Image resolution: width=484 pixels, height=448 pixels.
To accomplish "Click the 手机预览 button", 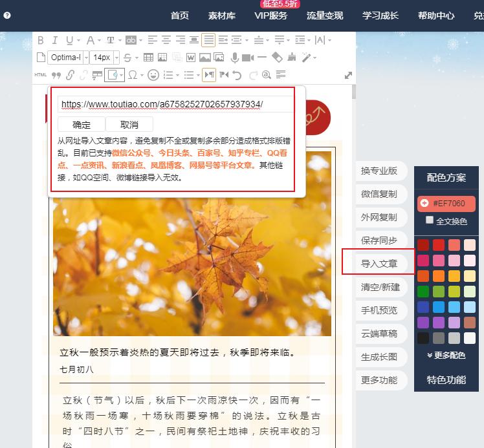I will [382, 310].
